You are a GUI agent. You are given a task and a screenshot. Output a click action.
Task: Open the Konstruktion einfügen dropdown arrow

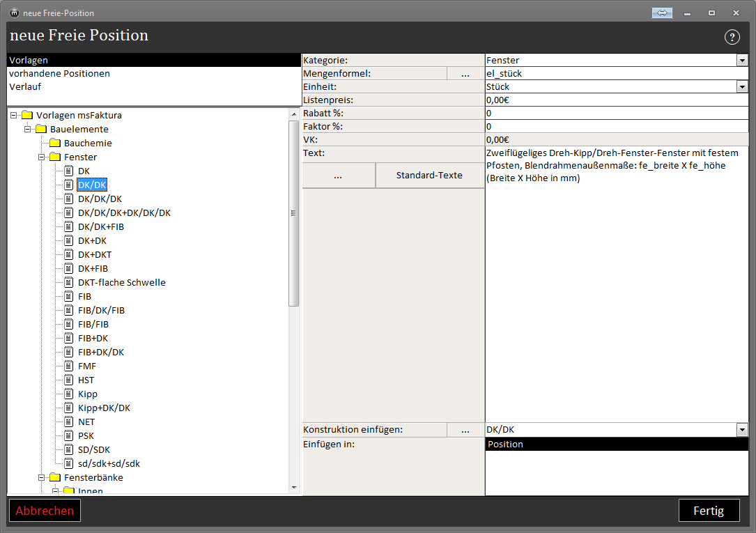pyautogui.click(x=742, y=429)
